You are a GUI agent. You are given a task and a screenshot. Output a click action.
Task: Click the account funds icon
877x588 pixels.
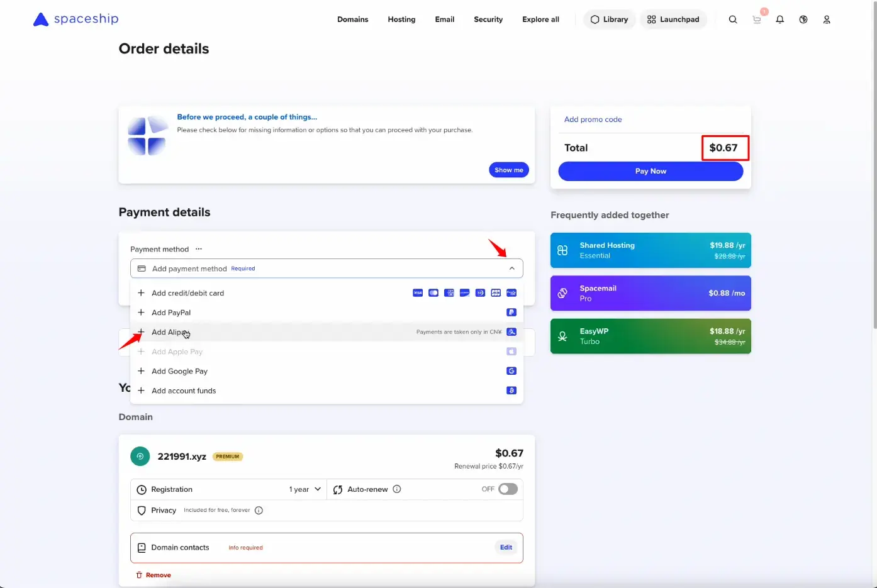pyautogui.click(x=511, y=391)
